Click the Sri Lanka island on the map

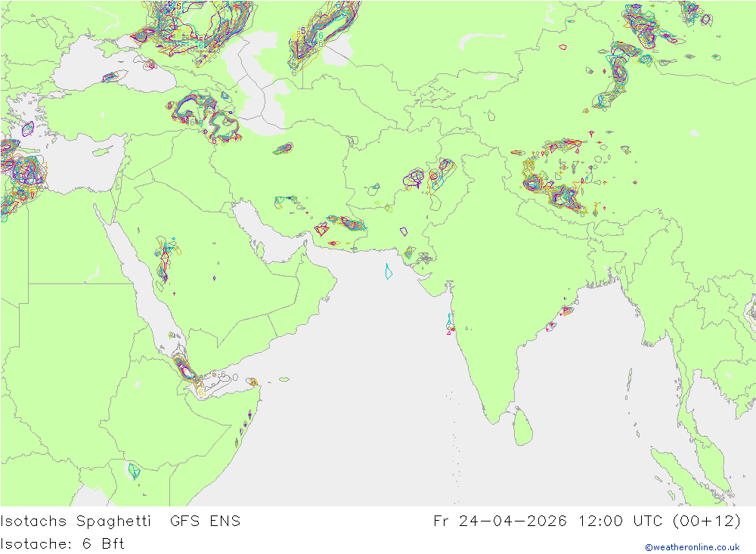click(523, 427)
